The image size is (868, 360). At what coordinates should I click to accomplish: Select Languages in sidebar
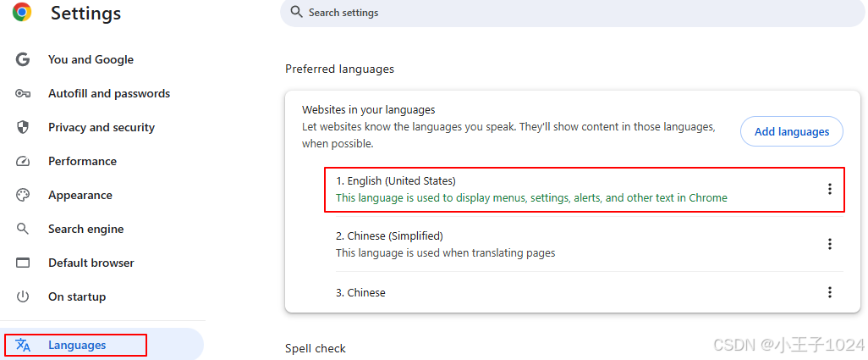coord(77,345)
